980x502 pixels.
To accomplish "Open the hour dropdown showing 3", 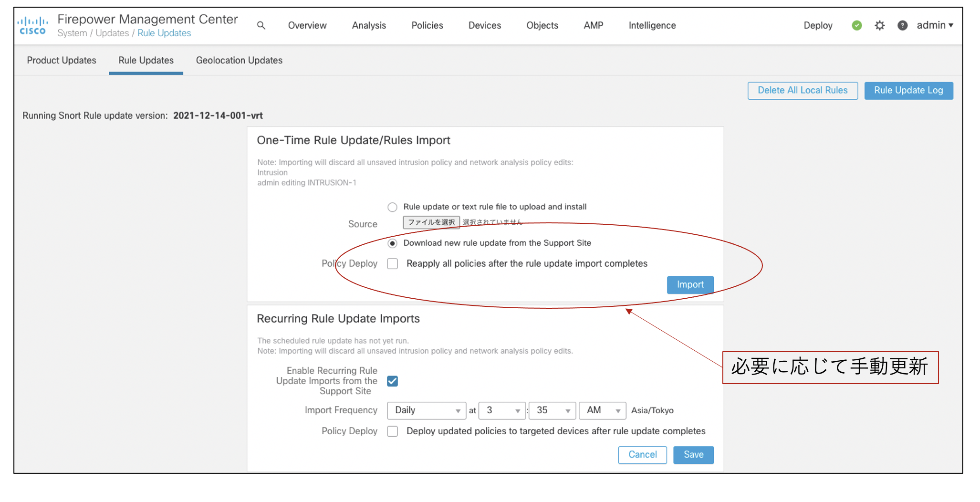I will 502,410.
